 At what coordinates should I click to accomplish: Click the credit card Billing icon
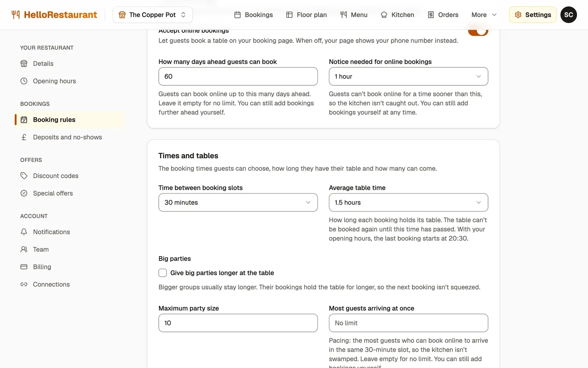click(x=24, y=267)
